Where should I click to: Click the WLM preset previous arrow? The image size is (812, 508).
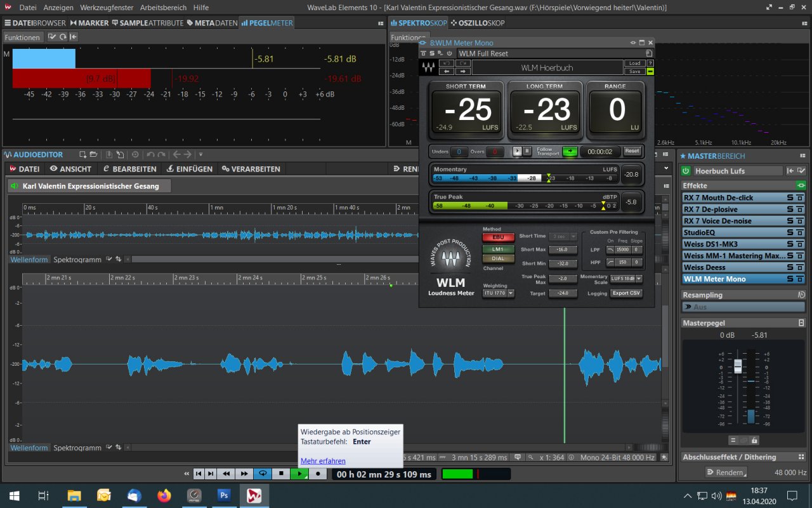tap(446, 71)
